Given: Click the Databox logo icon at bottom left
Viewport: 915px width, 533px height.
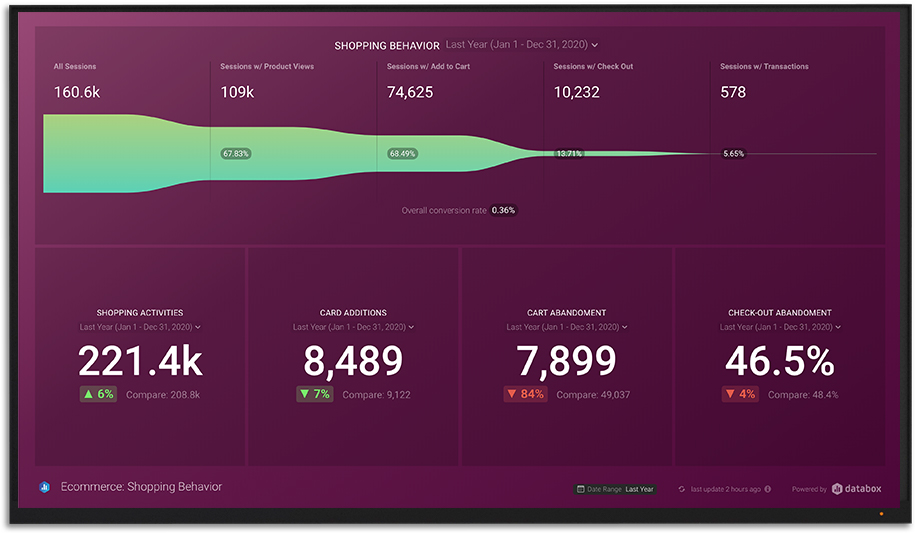Looking at the screenshot, I should click(44, 487).
